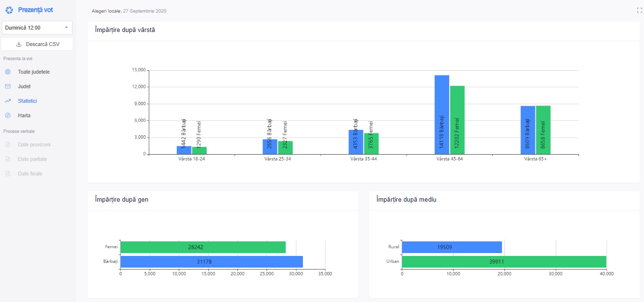Click the fullscreen icon at top right
Image resolution: width=644 pixels, height=302 pixels.
639,10
